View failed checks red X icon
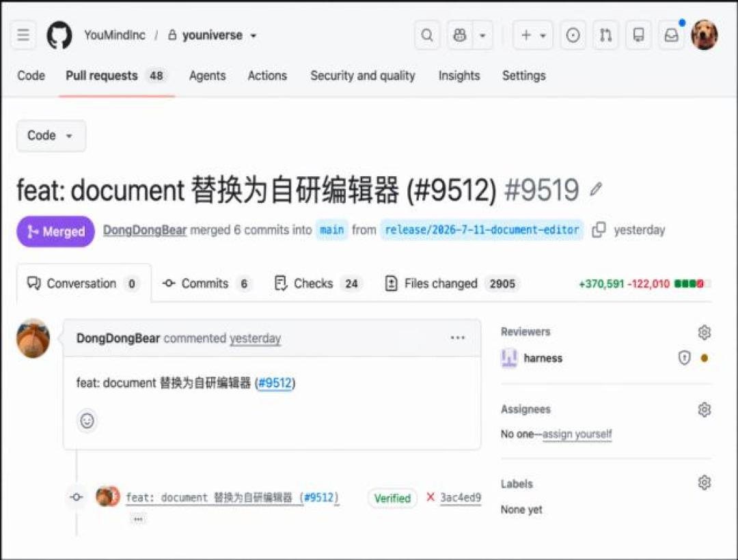 pos(430,497)
